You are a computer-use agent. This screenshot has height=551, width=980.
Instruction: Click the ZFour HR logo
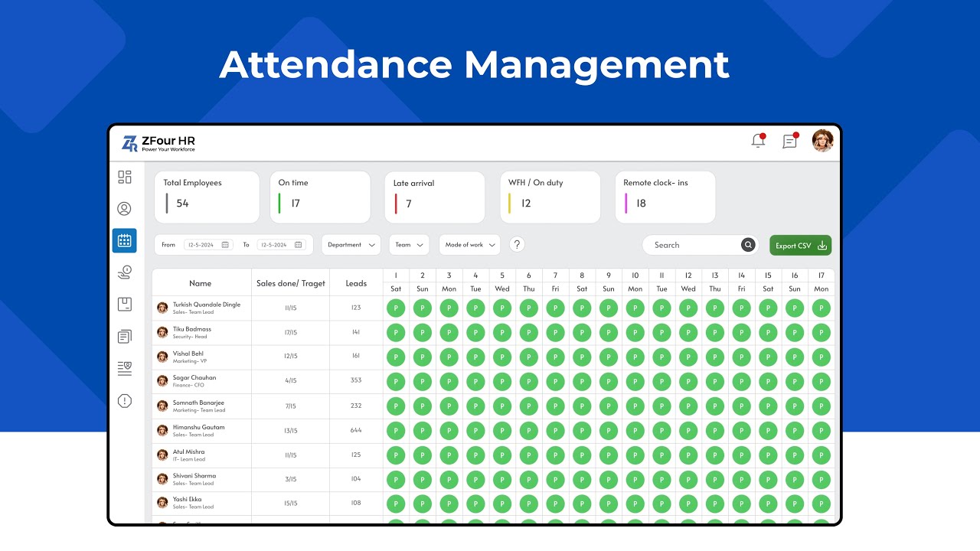tap(158, 143)
